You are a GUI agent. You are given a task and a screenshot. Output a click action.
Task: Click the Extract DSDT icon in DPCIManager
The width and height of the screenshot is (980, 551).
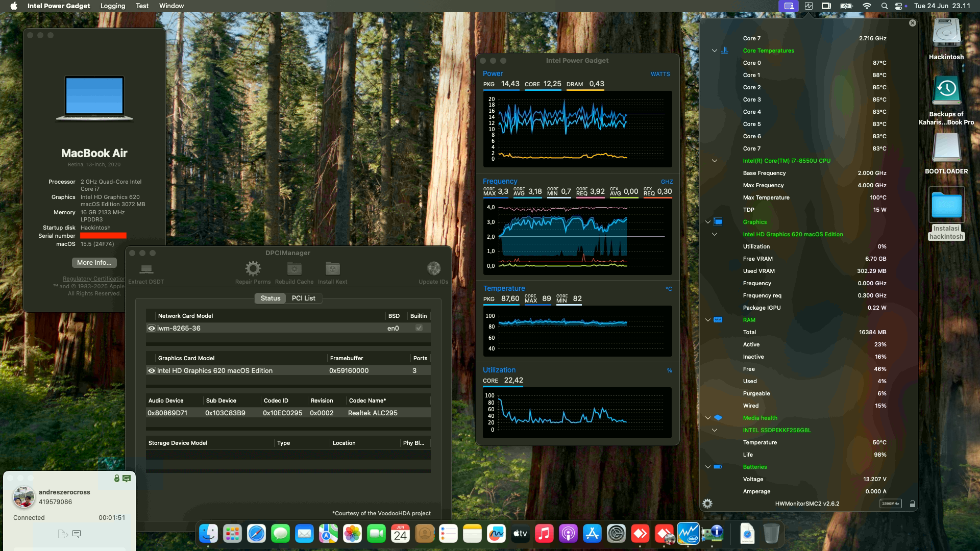pyautogui.click(x=147, y=269)
